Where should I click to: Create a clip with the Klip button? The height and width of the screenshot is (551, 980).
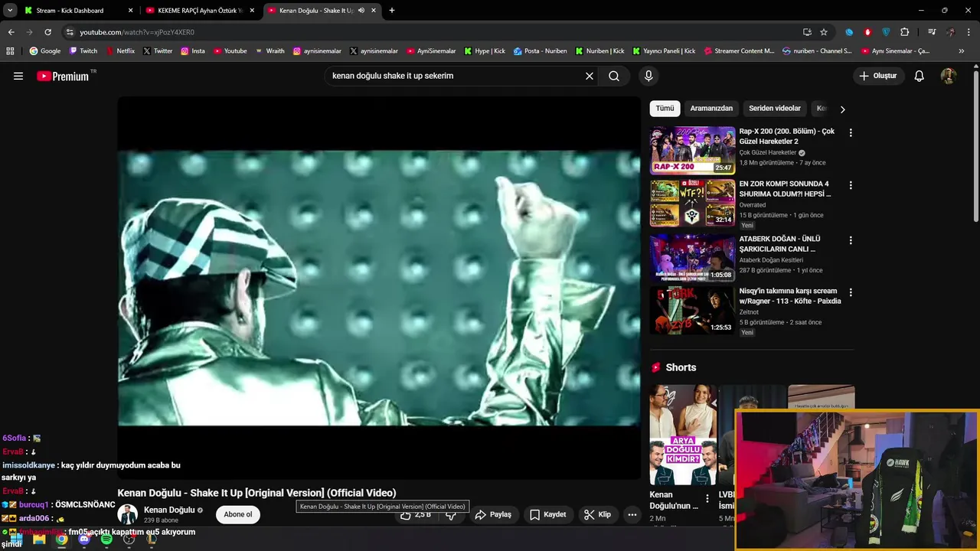point(597,514)
